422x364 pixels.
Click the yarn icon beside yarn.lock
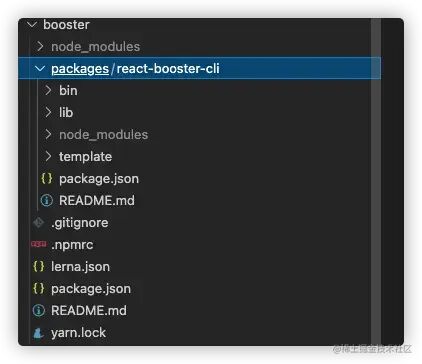39,333
